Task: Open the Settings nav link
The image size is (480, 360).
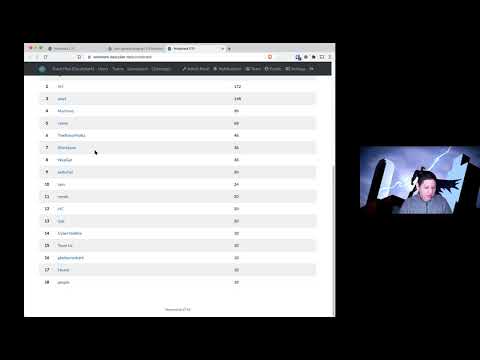Action: coord(295,69)
